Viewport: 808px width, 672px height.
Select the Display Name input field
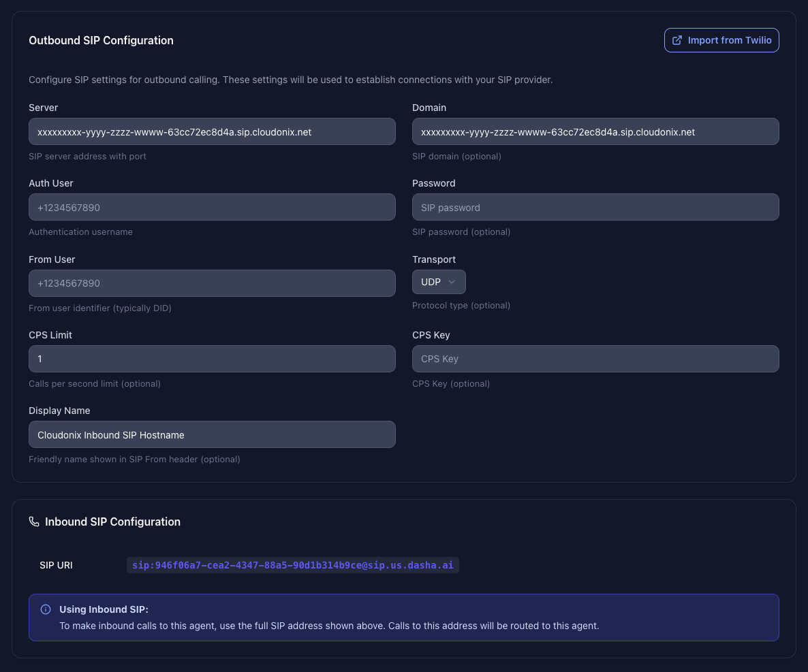[212, 434]
